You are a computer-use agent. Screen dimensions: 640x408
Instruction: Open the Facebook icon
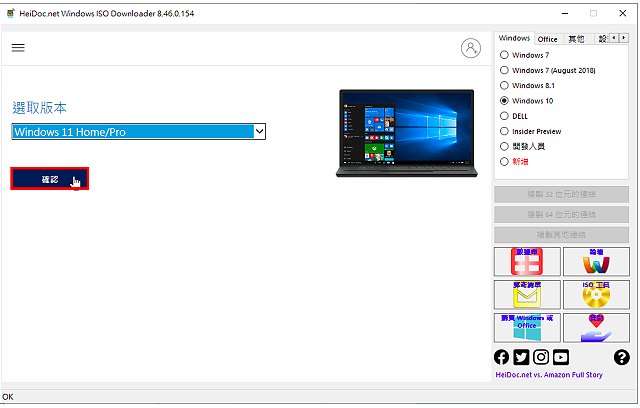click(x=501, y=357)
